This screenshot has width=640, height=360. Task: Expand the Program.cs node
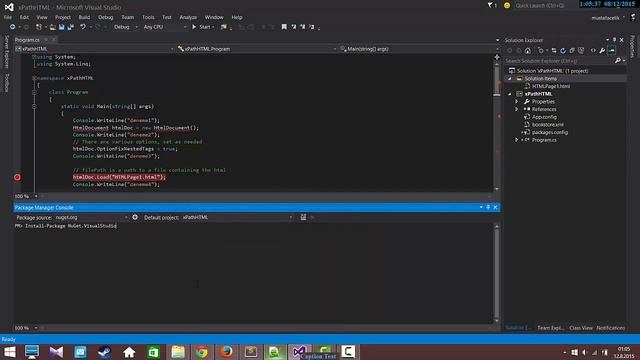[517, 140]
